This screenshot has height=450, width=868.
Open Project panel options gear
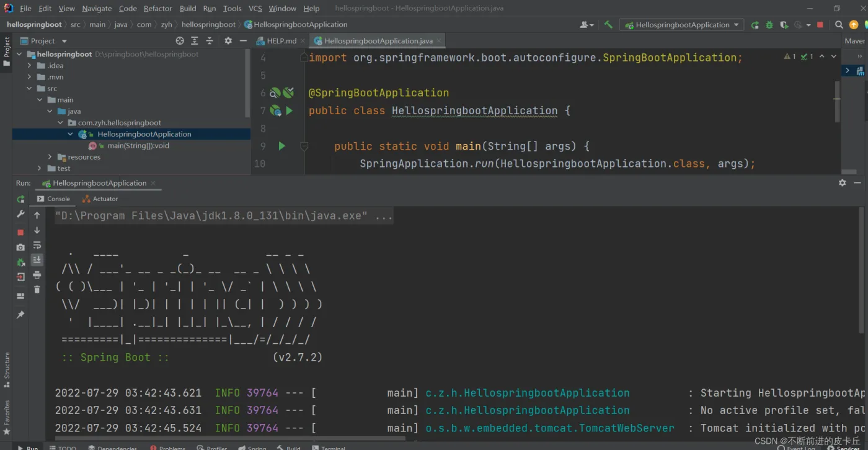[x=228, y=41]
